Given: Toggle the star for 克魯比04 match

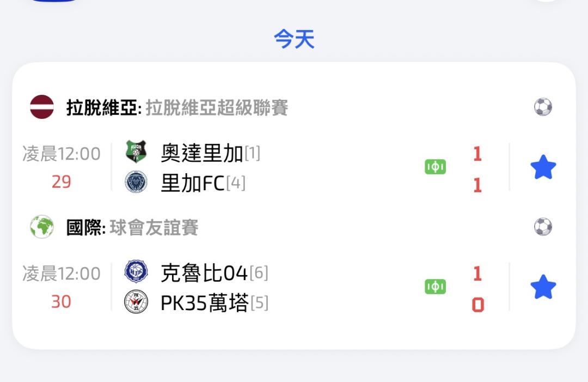Looking at the screenshot, I should 543,287.
